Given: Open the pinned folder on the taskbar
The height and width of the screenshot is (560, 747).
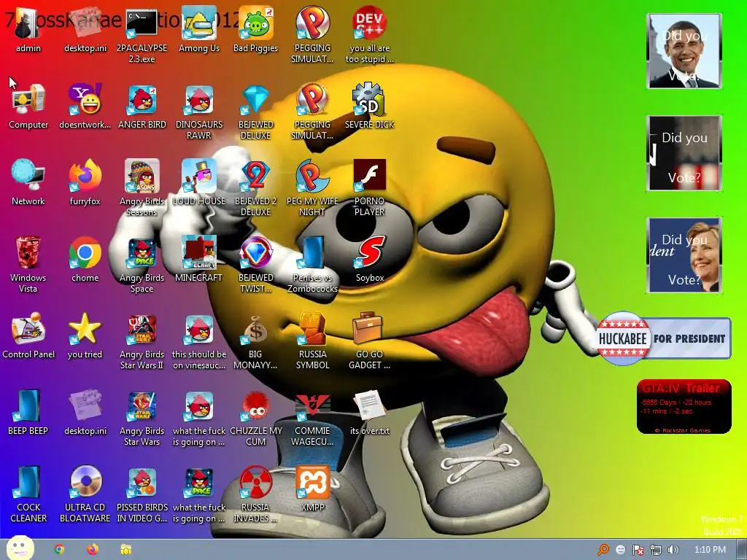Looking at the screenshot, I should click(x=126, y=550).
